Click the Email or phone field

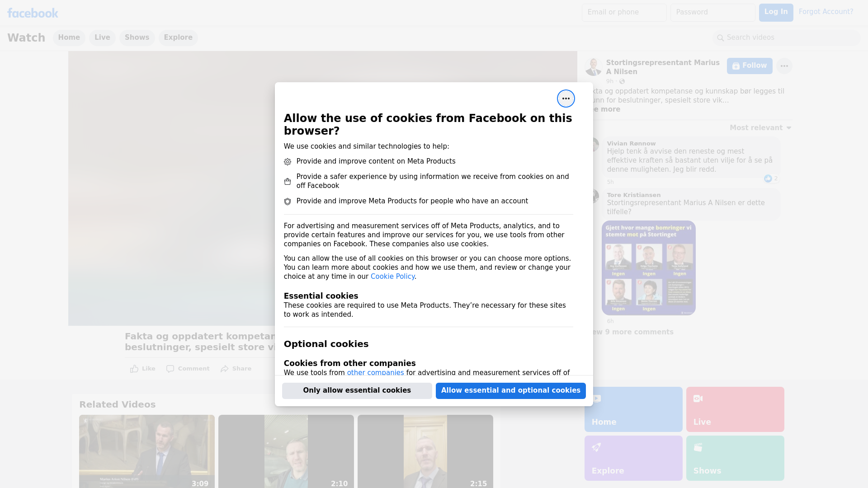pos(624,13)
